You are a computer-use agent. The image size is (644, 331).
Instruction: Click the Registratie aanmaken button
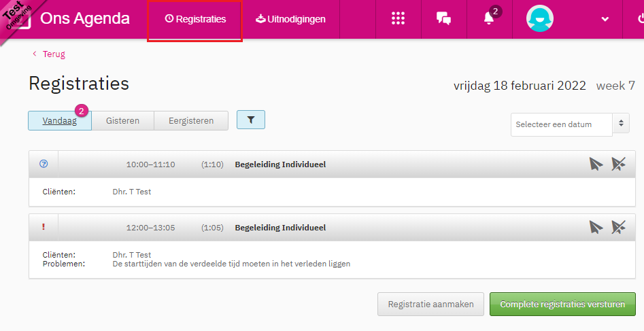coord(430,304)
